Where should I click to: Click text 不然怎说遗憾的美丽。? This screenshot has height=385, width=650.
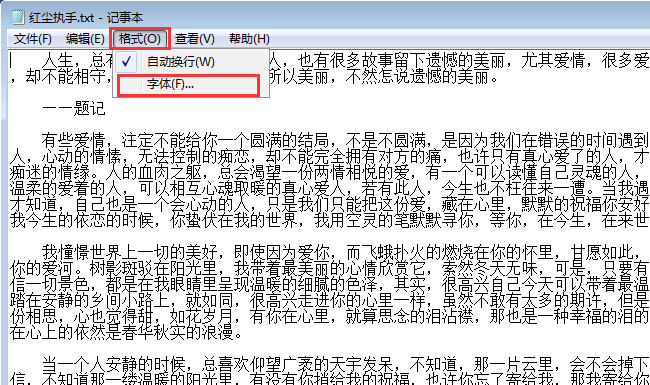(422, 77)
